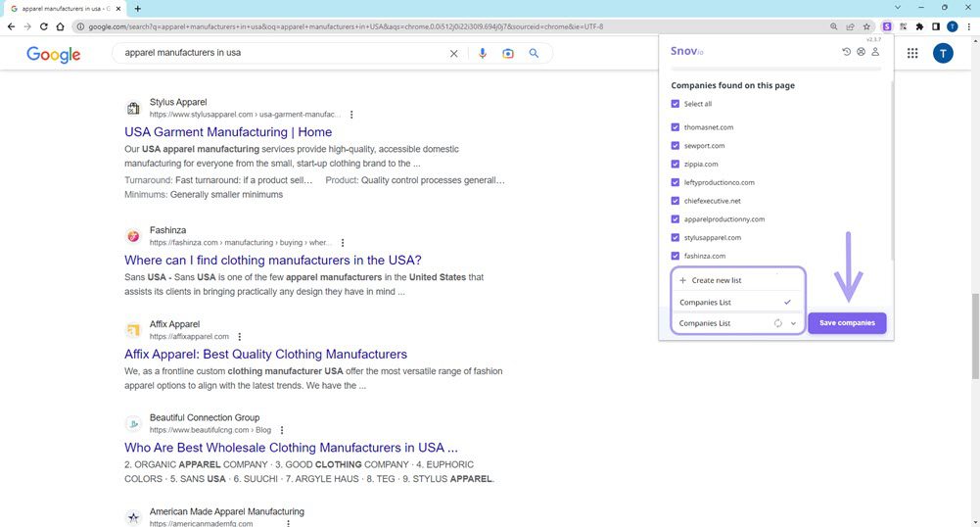Image resolution: width=980 pixels, height=527 pixels.
Task: Open Snov.io account profile icon
Action: click(x=875, y=52)
